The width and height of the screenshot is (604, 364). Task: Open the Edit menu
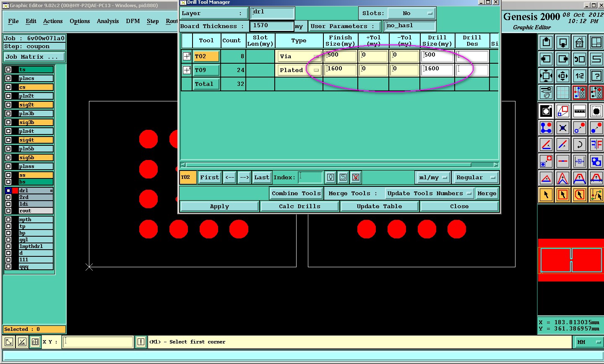click(x=31, y=21)
